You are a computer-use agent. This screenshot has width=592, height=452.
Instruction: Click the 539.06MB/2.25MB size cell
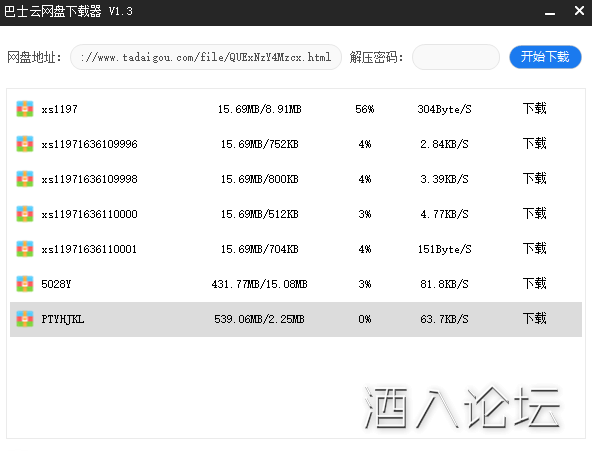pyautogui.click(x=259, y=319)
